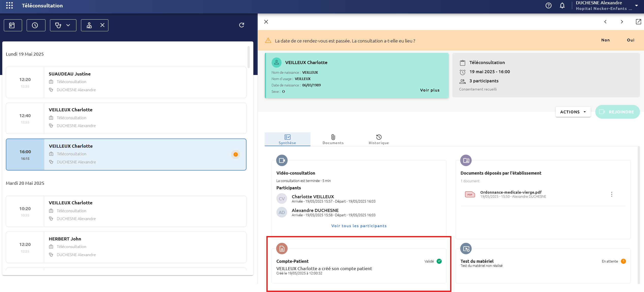This screenshot has height=292, width=644.
Task: Click the Documents déposés folder icon
Action: (x=466, y=160)
